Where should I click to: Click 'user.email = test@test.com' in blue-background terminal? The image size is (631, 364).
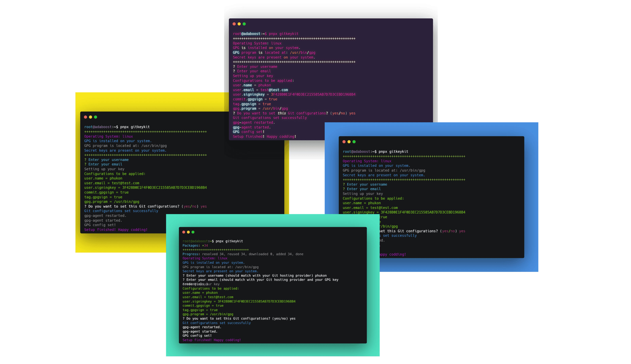[370, 208]
